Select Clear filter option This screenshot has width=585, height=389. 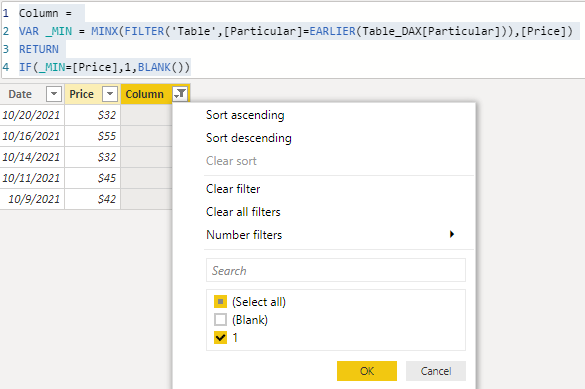[x=233, y=189]
